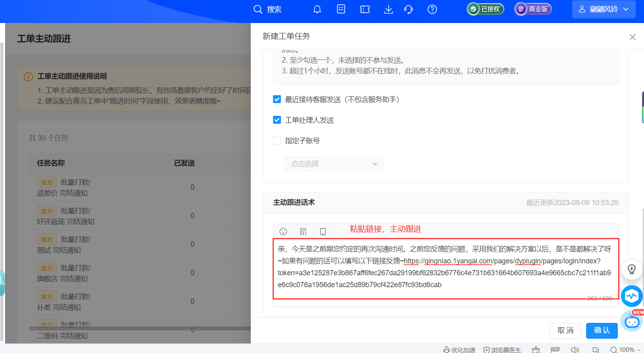The width and height of the screenshot is (644, 353).
Task: Select the 补差 完结通知 task row
Action: [x=140, y=301]
